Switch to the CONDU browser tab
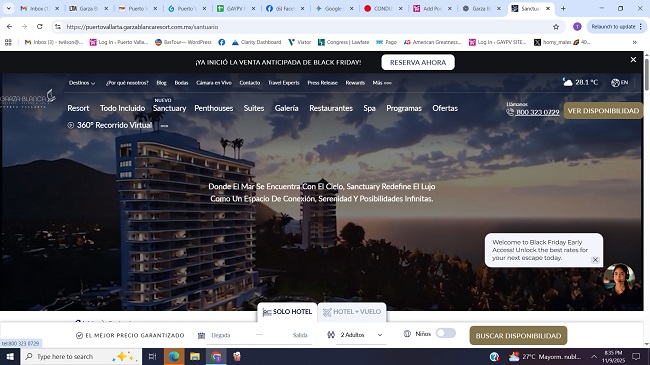Image resolution: width=650 pixels, height=365 pixels. point(383,8)
